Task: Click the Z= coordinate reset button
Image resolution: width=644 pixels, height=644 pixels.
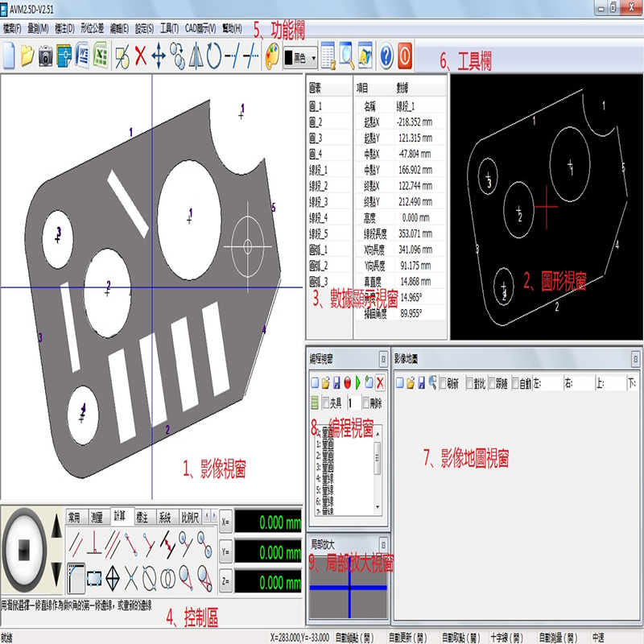Action: (x=225, y=581)
